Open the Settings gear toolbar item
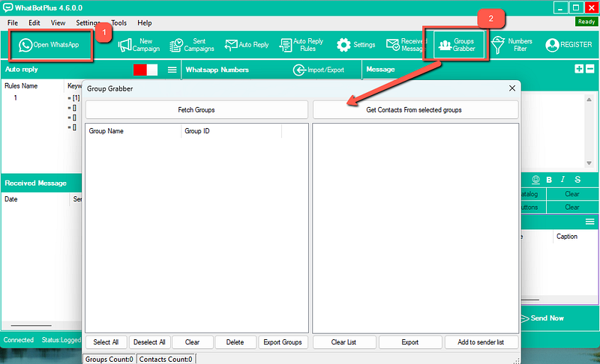Viewport: 600px width, 364px height. (355, 45)
